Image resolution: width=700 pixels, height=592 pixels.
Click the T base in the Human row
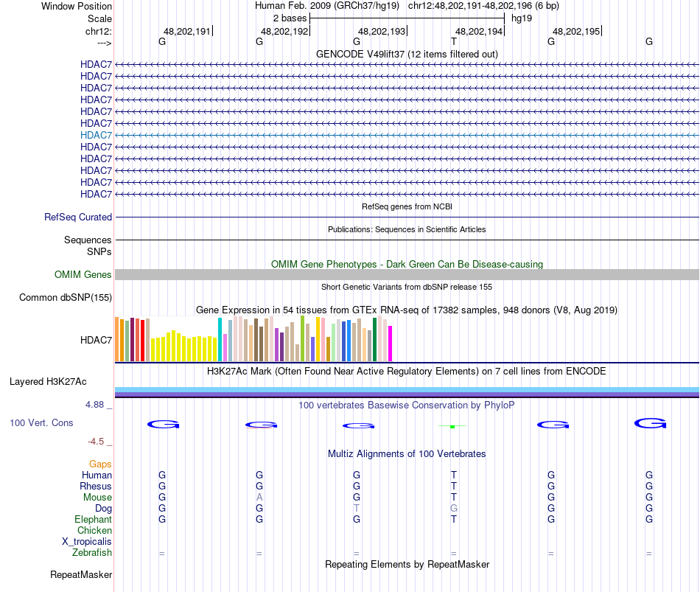(454, 475)
